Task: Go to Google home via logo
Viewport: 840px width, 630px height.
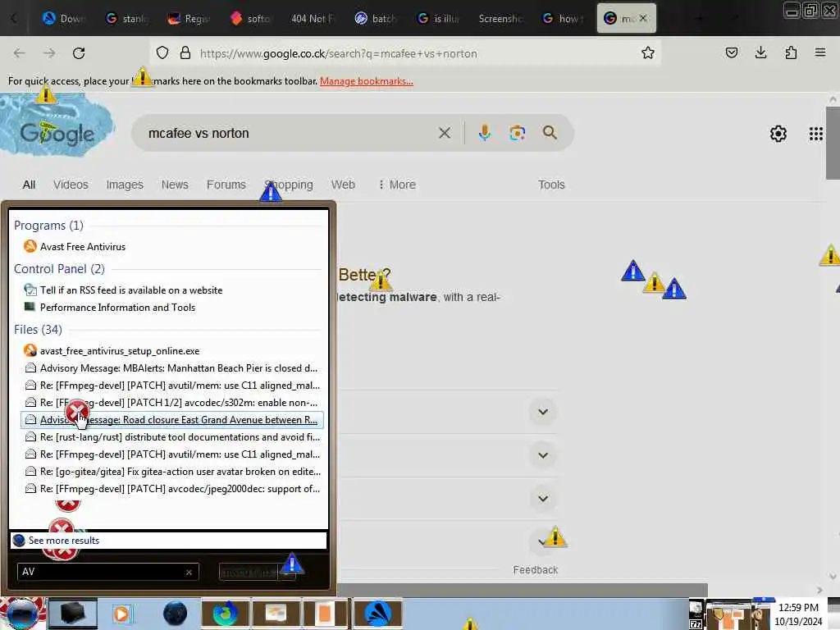Action: point(57,133)
